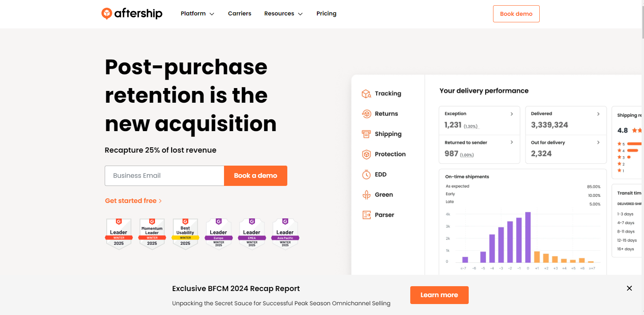
Task: Select Parser in product sidebar
Action: 384,215
